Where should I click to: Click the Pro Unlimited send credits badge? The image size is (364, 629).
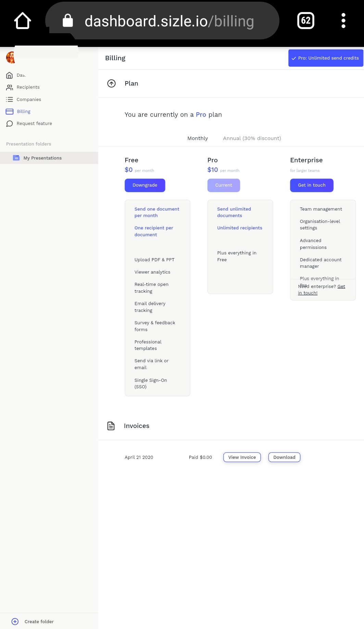click(x=325, y=58)
